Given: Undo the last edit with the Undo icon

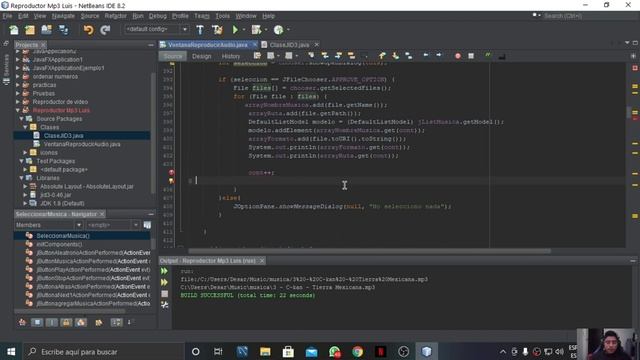Looking at the screenshot, I should click(x=88, y=30).
